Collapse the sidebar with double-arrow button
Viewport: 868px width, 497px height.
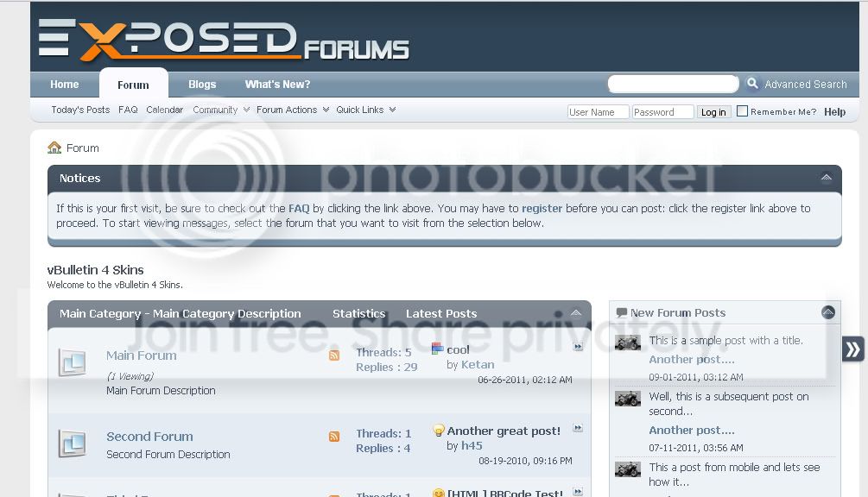point(852,349)
